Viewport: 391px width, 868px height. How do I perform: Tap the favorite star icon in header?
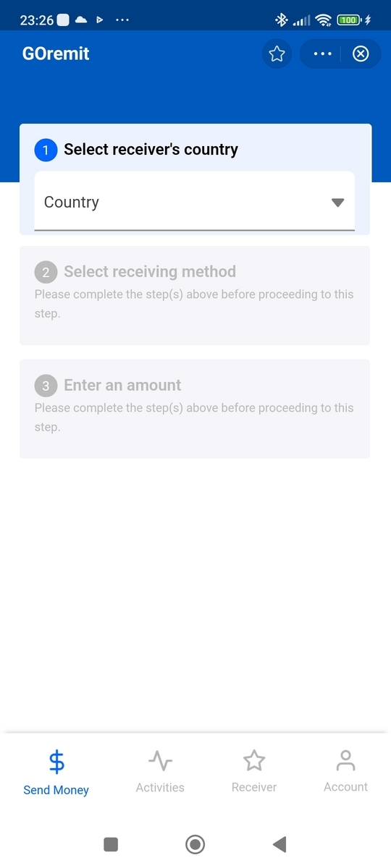coord(277,54)
